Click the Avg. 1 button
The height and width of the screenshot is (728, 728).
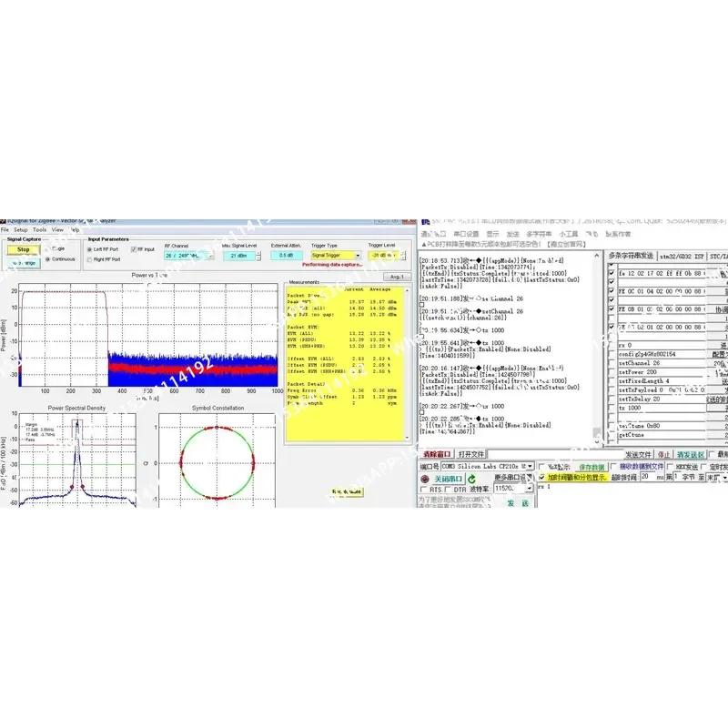pyautogui.click(x=397, y=277)
